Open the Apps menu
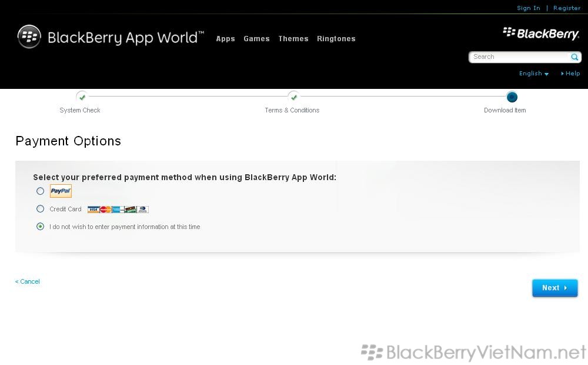This screenshot has width=588, height=365. click(225, 39)
